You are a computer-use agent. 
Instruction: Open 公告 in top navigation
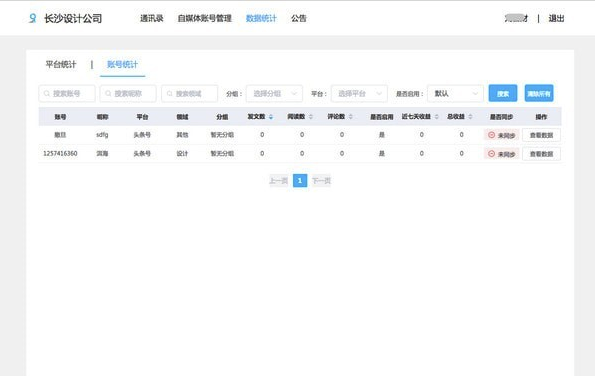(x=299, y=18)
